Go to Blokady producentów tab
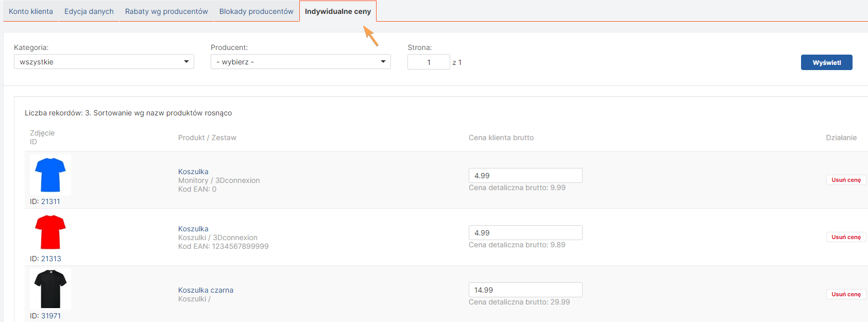The image size is (868, 322). coord(256,11)
